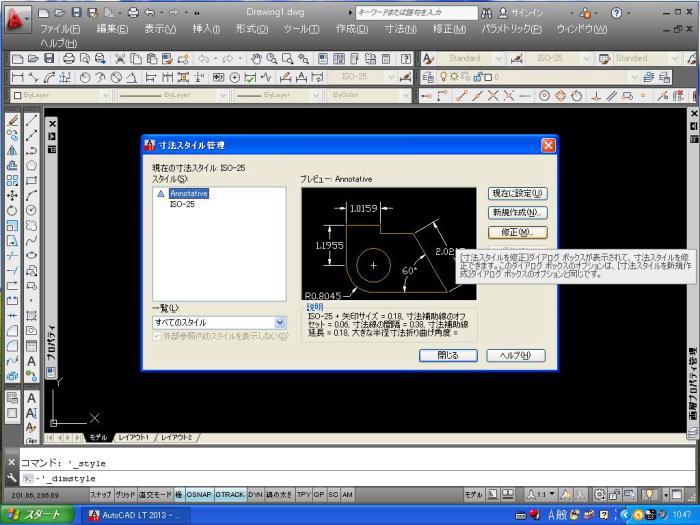Click the keyword search input field
700x525 pixels.
tap(417, 12)
